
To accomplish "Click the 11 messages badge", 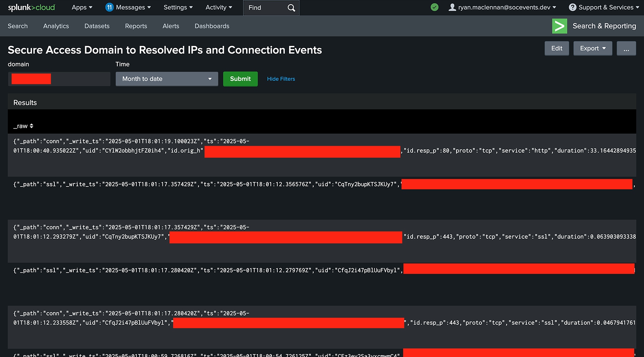I will click(x=109, y=7).
